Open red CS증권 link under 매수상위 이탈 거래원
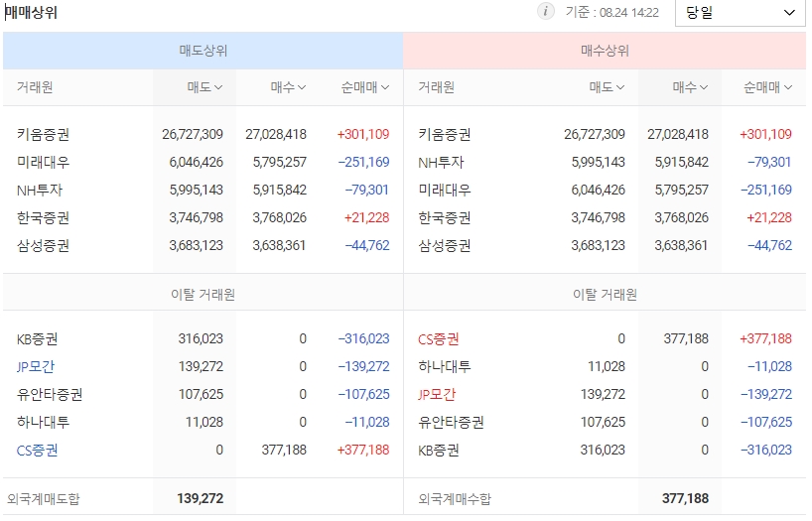 pos(439,339)
